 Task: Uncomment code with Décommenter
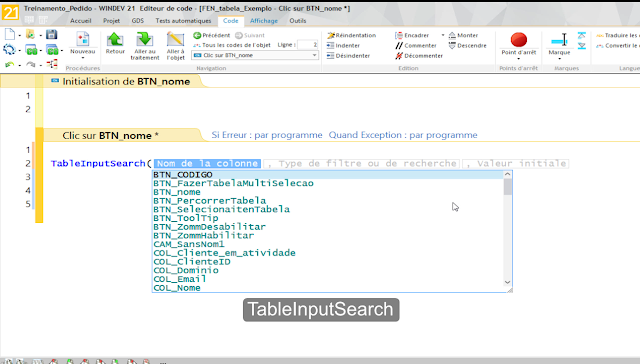click(x=419, y=56)
